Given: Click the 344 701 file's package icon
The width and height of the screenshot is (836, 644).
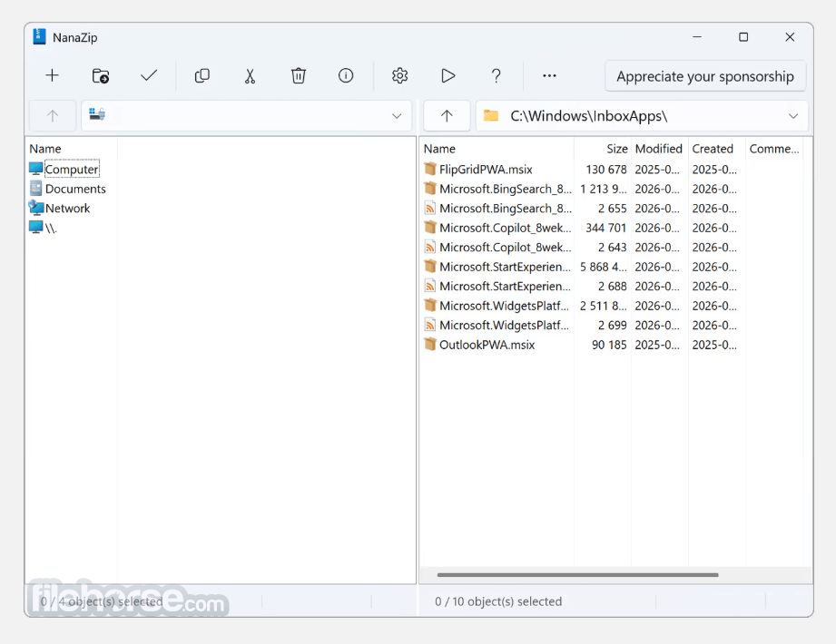Looking at the screenshot, I should click(x=430, y=228).
